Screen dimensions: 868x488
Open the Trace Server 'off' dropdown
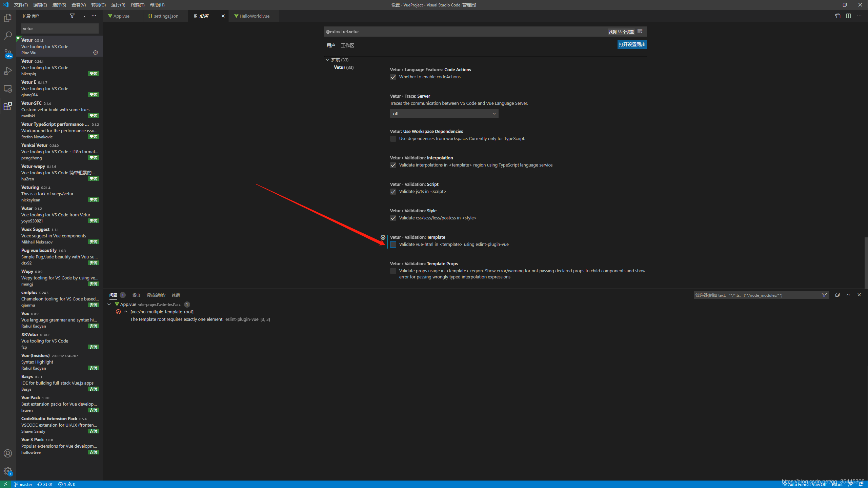click(444, 114)
